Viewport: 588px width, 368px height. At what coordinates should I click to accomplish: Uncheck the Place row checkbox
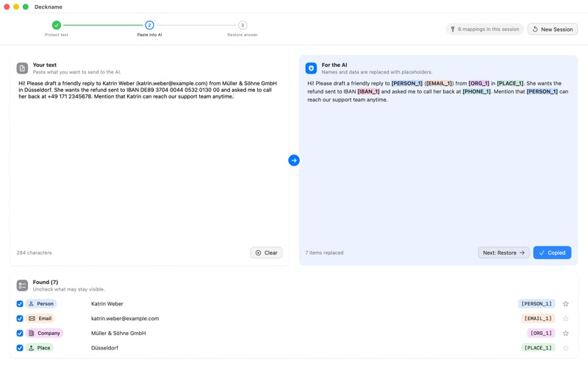[20, 347]
